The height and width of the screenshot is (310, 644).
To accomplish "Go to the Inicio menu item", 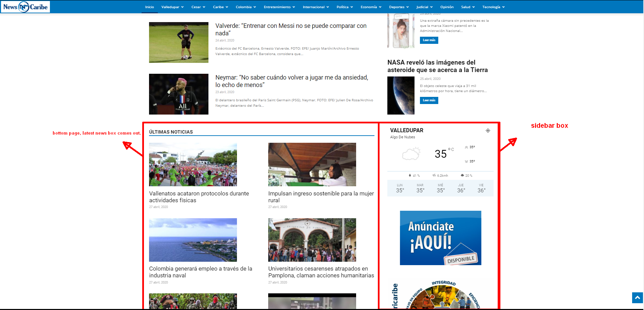I will tap(149, 7).
